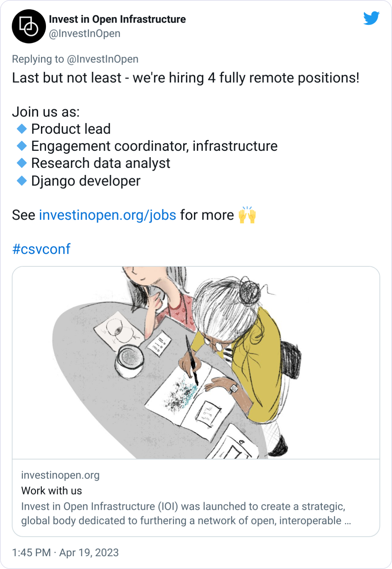
Task: Open the account display name Invest in Open Infrastructure
Action: (x=118, y=20)
